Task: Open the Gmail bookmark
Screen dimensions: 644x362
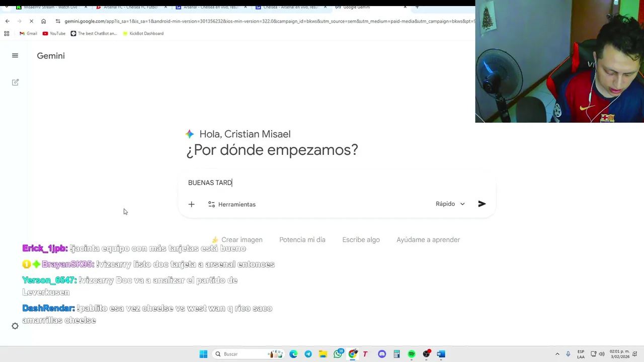Action: click(x=28, y=34)
